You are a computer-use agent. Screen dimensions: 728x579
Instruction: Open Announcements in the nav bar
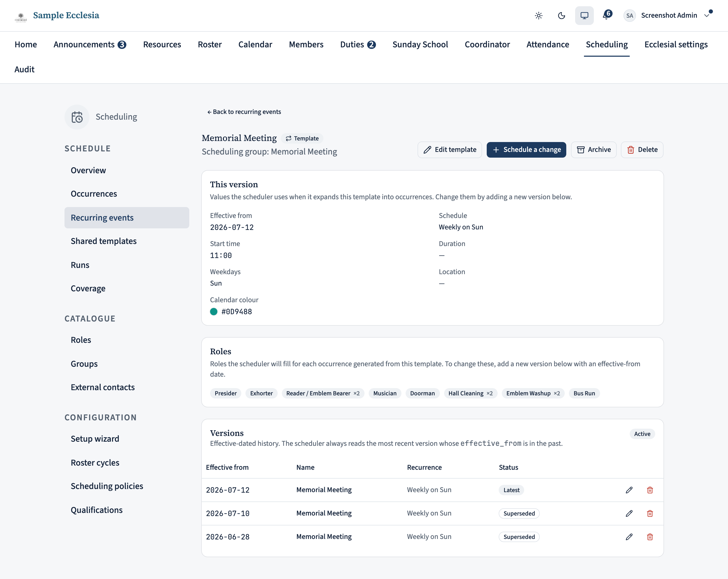click(x=90, y=44)
